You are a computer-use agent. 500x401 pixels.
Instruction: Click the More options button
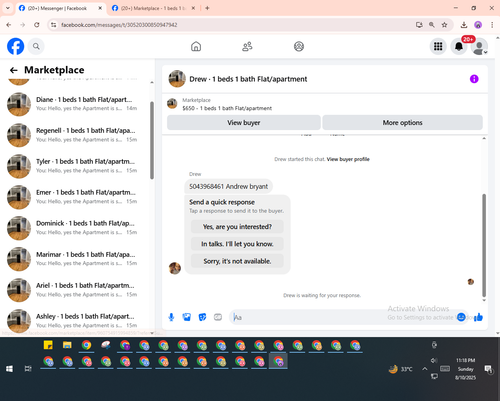click(402, 123)
